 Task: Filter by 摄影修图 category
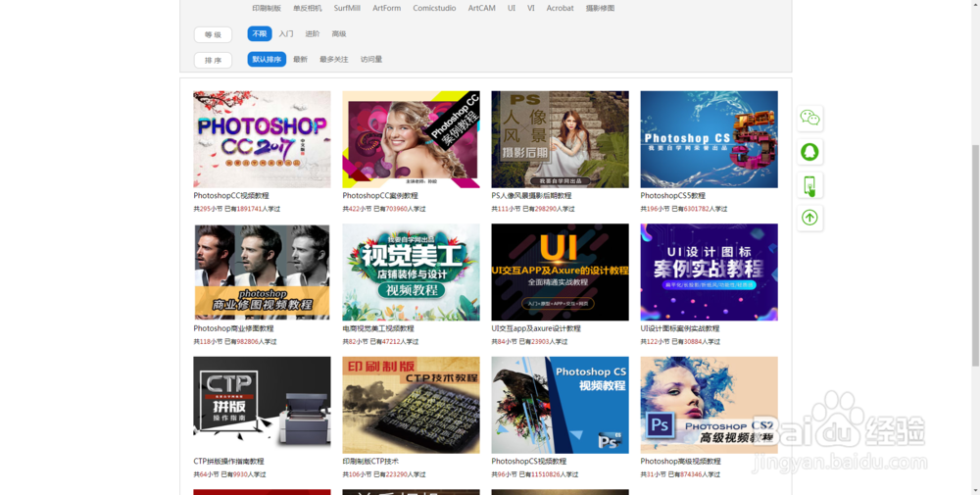tap(600, 8)
